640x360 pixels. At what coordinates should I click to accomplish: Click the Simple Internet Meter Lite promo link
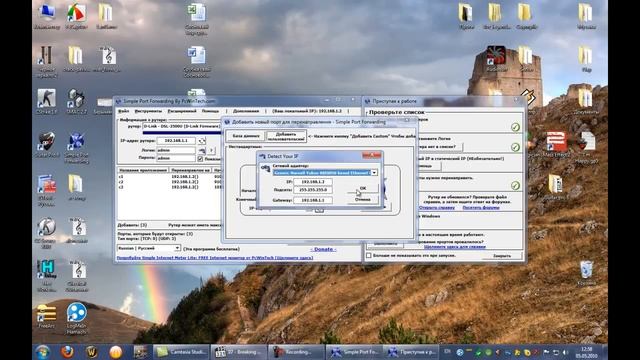(x=215, y=258)
